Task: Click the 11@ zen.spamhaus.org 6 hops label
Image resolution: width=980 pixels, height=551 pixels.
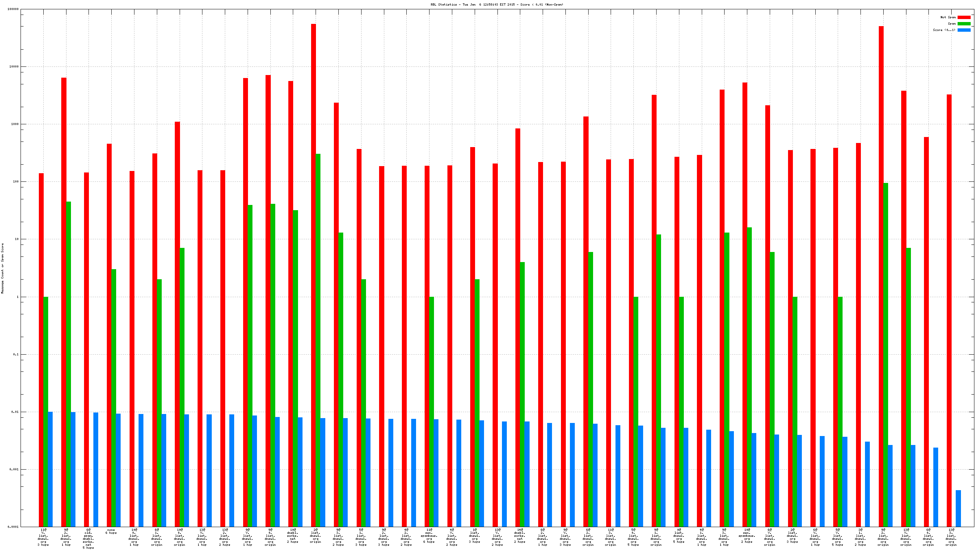Action: click(429, 536)
